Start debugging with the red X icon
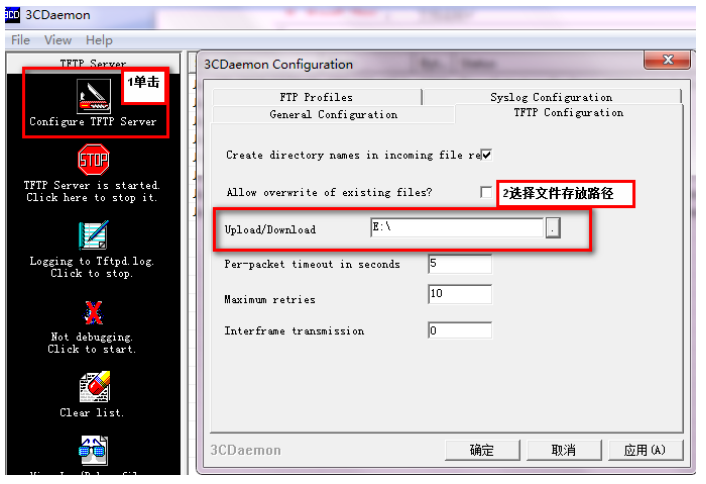Viewport: 706px width, 484px height. 94,313
